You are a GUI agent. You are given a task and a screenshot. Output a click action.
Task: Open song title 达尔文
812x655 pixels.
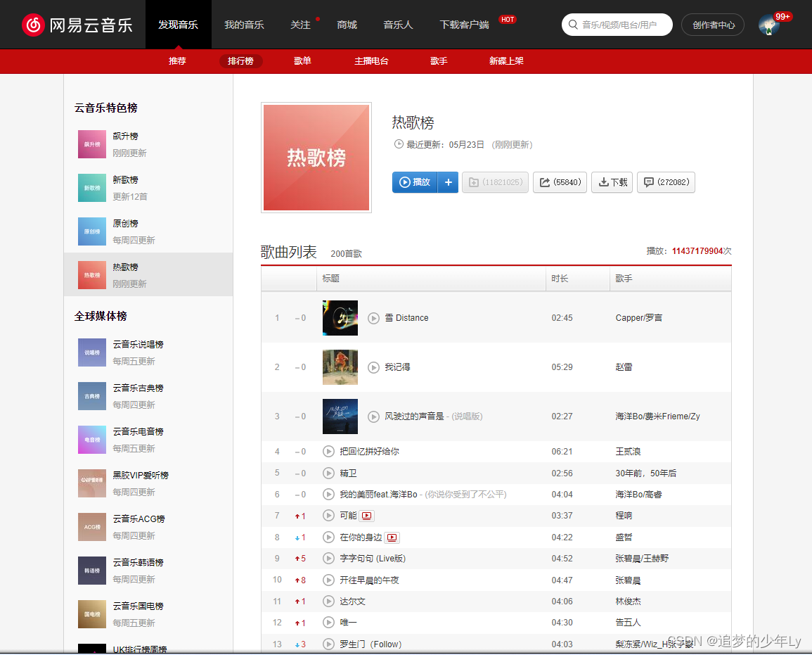click(353, 602)
